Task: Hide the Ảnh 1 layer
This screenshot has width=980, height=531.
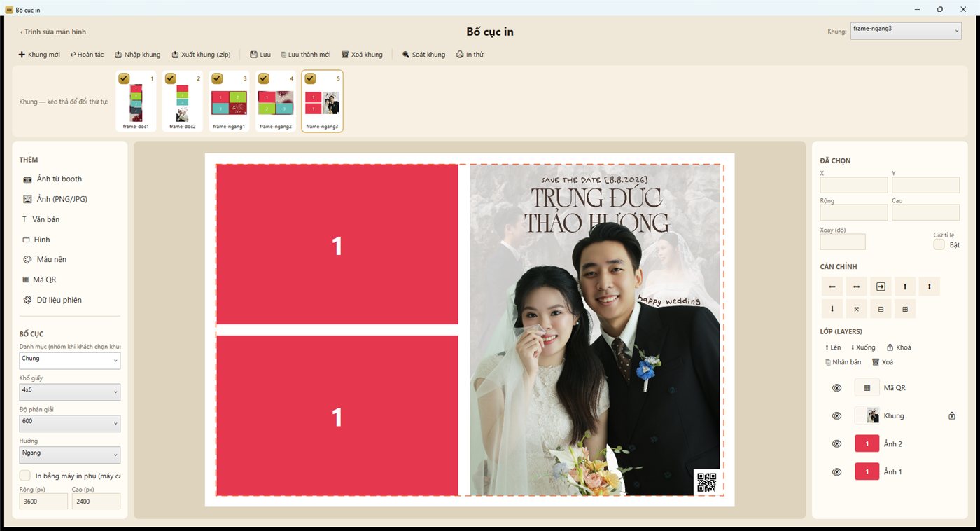Action: pyautogui.click(x=836, y=471)
